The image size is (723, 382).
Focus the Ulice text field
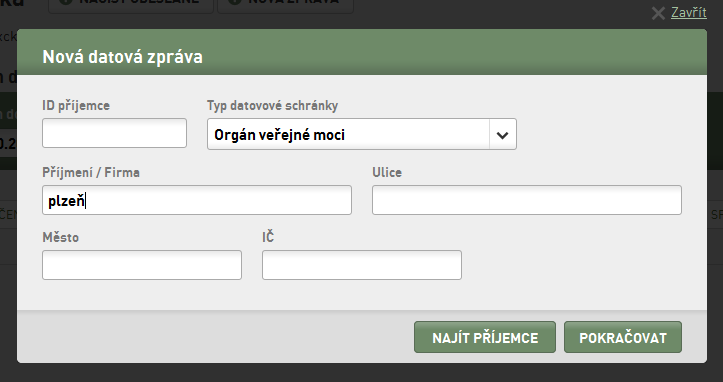527,200
